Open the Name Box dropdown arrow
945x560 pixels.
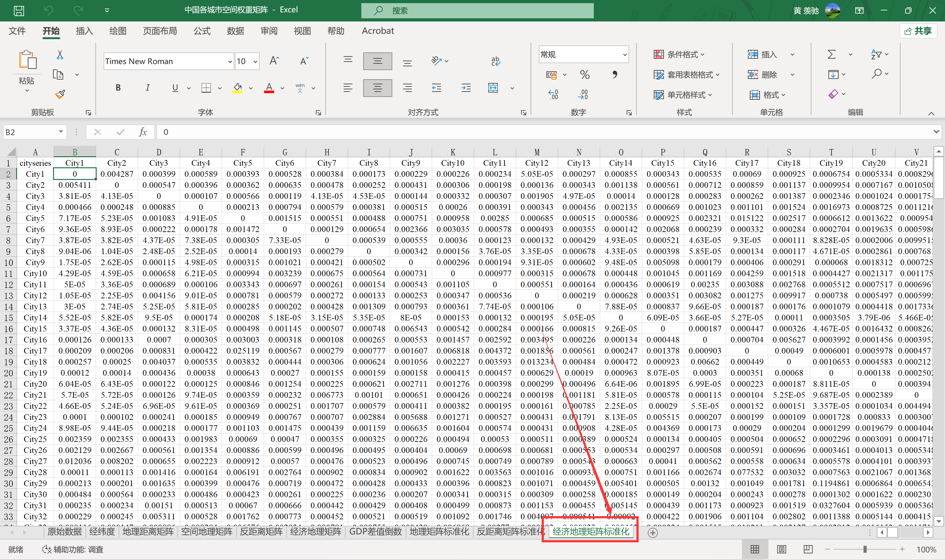point(60,132)
